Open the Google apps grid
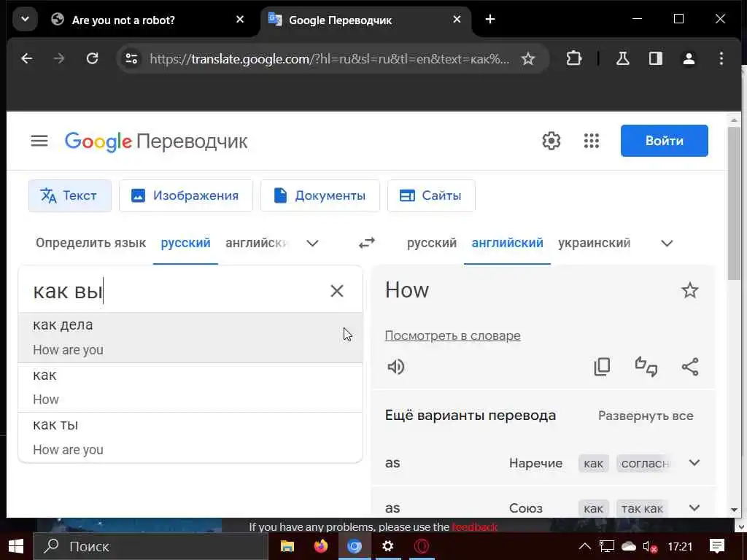The image size is (747, 560). pos(591,141)
